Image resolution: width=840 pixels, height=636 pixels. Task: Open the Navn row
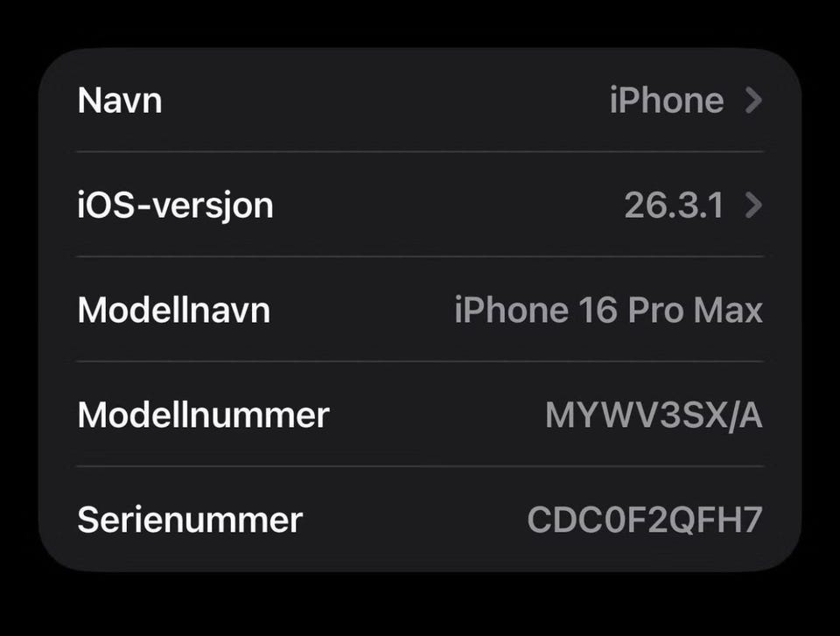(x=420, y=101)
